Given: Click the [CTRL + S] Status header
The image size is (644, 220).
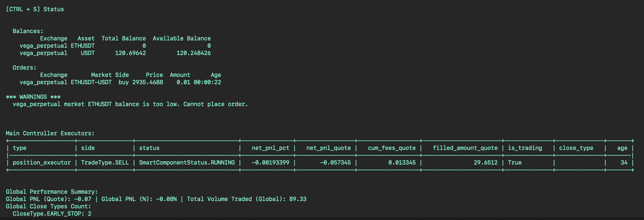Looking at the screenshot, I should coord(35,9).
